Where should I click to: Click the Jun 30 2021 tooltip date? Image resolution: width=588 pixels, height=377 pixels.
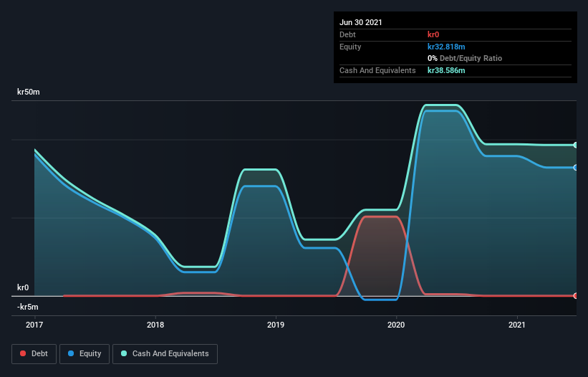click(361, 22)
